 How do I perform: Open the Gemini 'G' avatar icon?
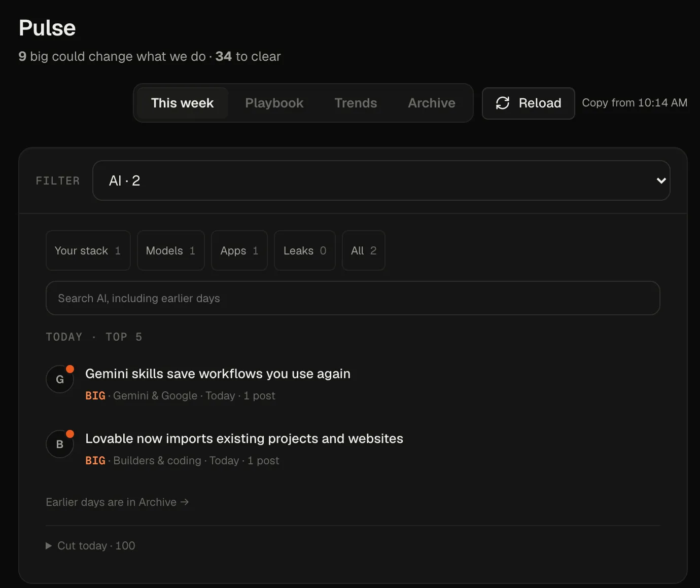pyautogui.click(x=60, y=379)
